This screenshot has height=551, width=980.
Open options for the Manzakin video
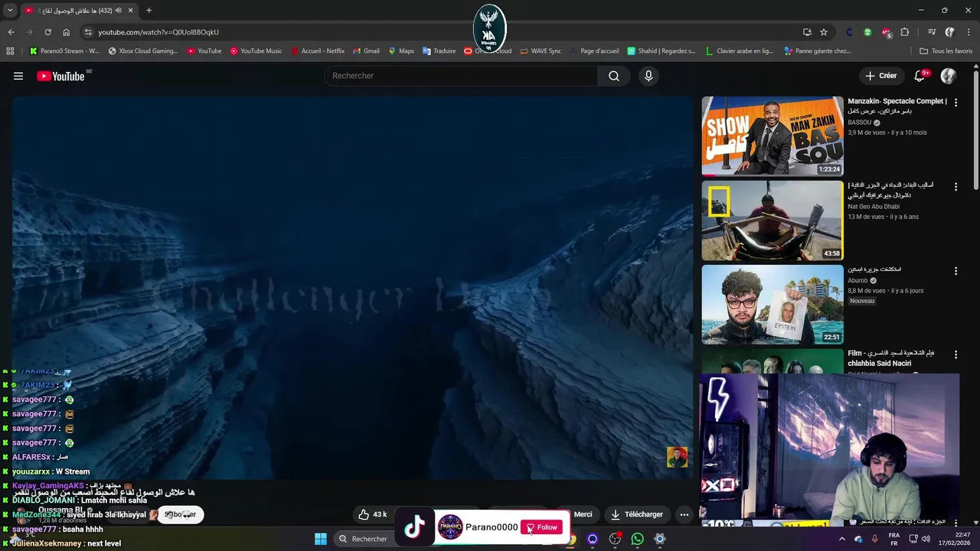click(x=955, y=103)
